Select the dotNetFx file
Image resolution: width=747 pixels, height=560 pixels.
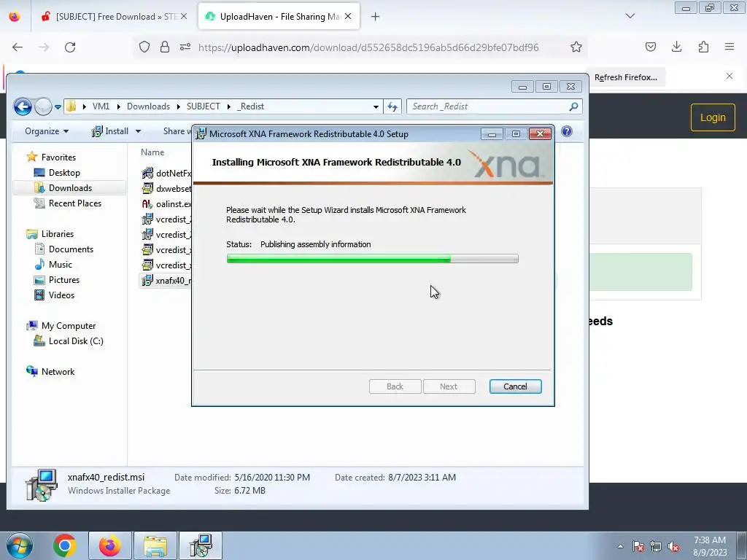point(166,173)
